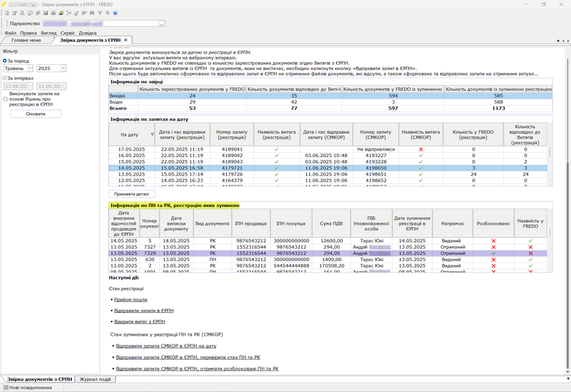Click the Сума ПДВ column header
This screenshot has height=392, width=571.
click(331, 223)
